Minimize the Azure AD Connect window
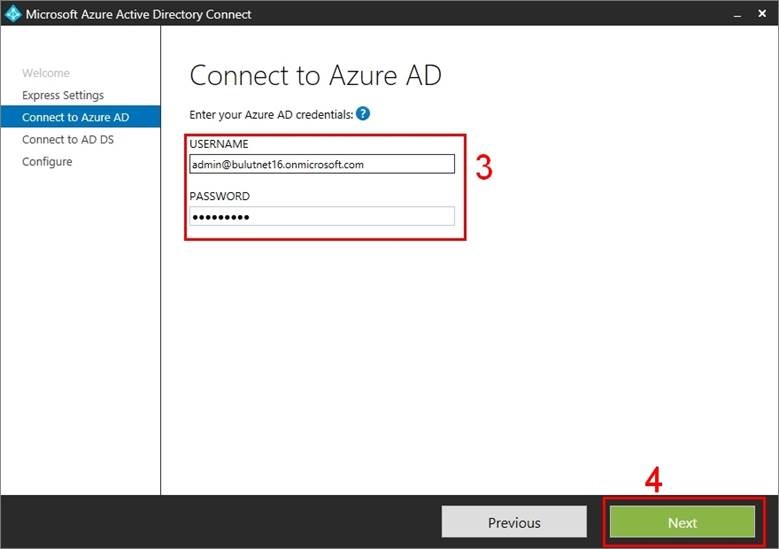This screenshot has width=779, height=549. point(738,15)
